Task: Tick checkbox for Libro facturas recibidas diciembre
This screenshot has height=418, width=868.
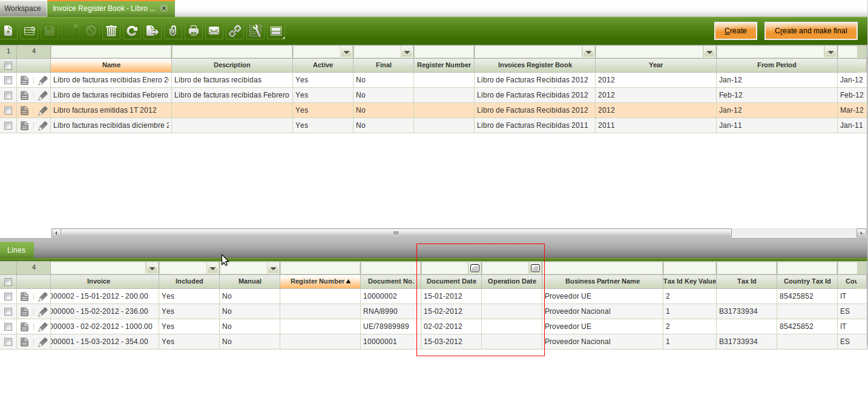Action: click(8, 125)
